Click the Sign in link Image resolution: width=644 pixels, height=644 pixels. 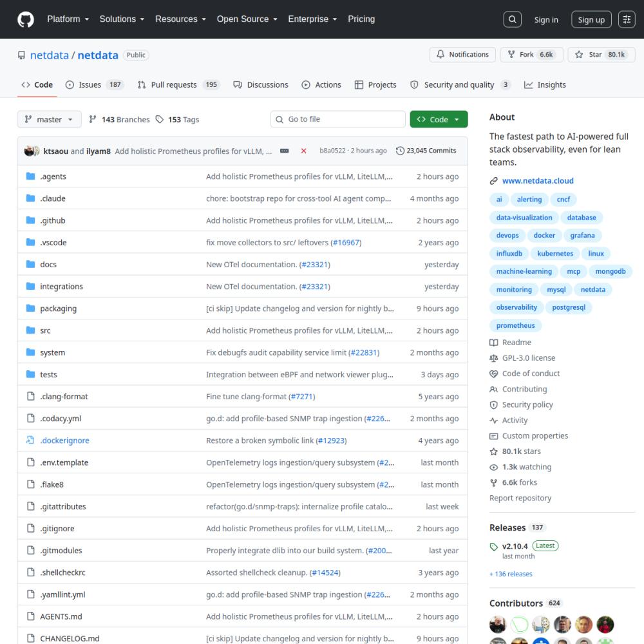(x=546, y=20)
